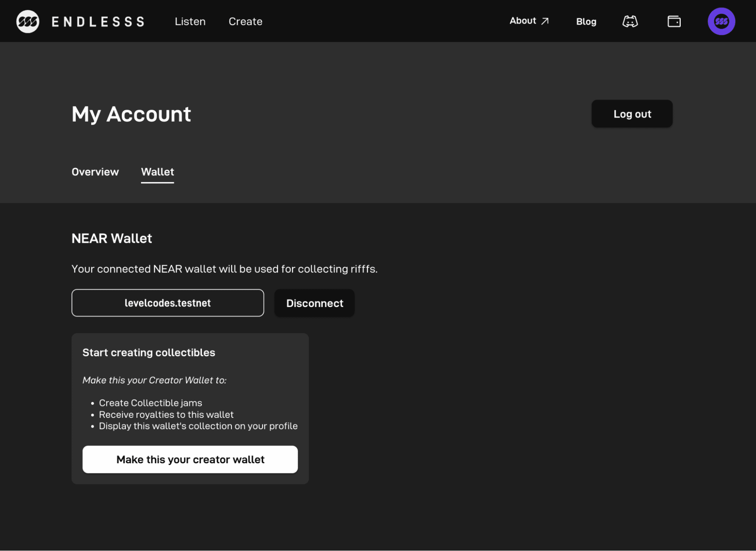
Task: Switch to the Overview tab
Action: click(x=95, y=172)
